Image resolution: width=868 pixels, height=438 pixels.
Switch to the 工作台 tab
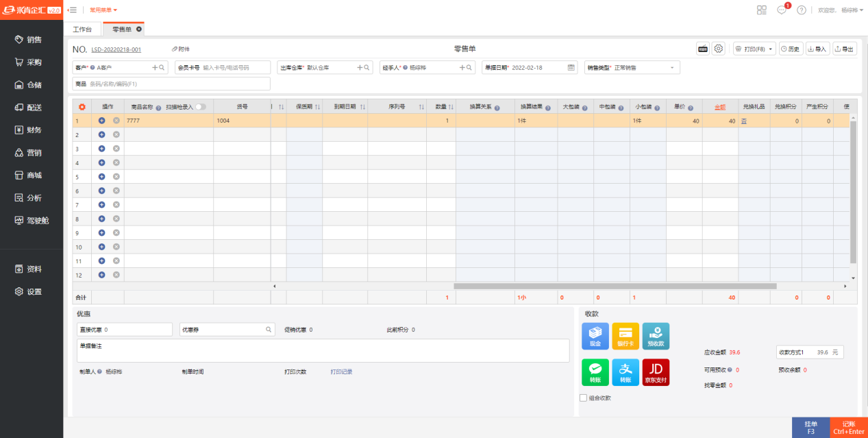point(82,29)
